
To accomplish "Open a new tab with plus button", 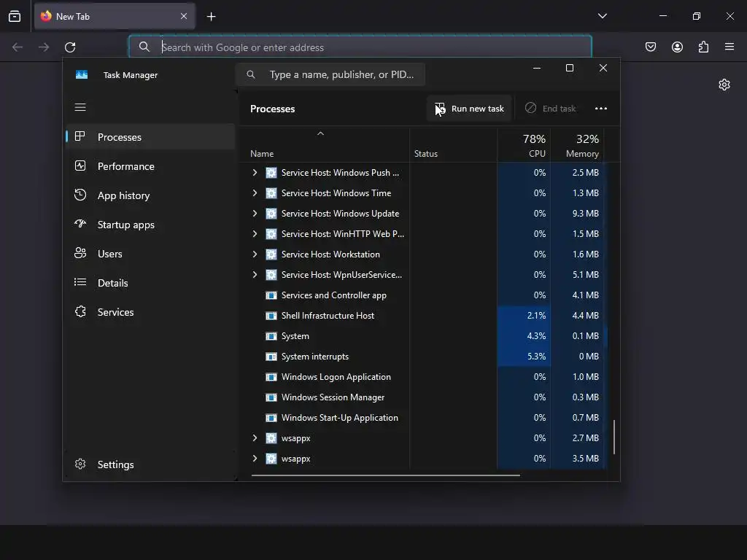I will click(211, 17).
